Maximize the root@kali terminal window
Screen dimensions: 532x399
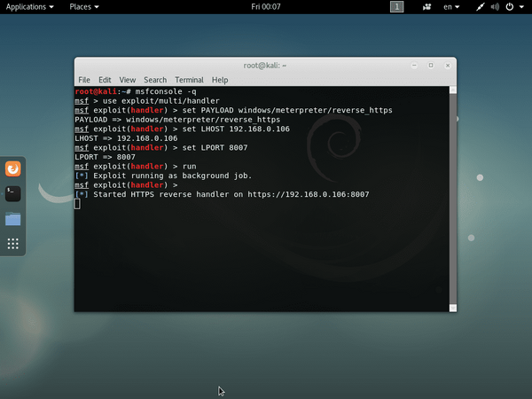(431, 66)
